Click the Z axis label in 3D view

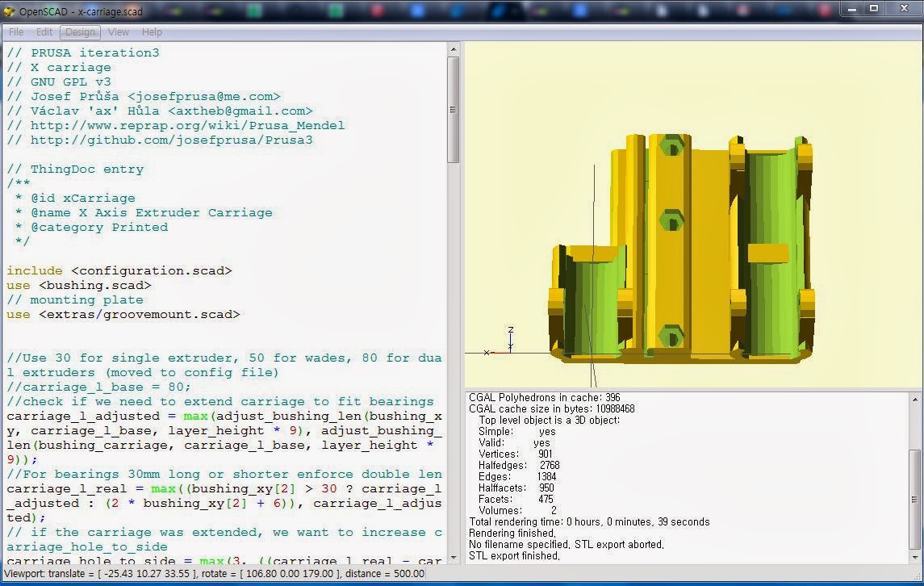point(511,330)
